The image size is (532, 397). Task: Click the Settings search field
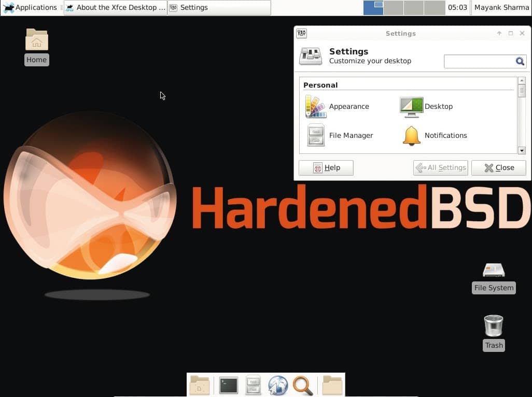pyautogui.click(x=485, y=61)
